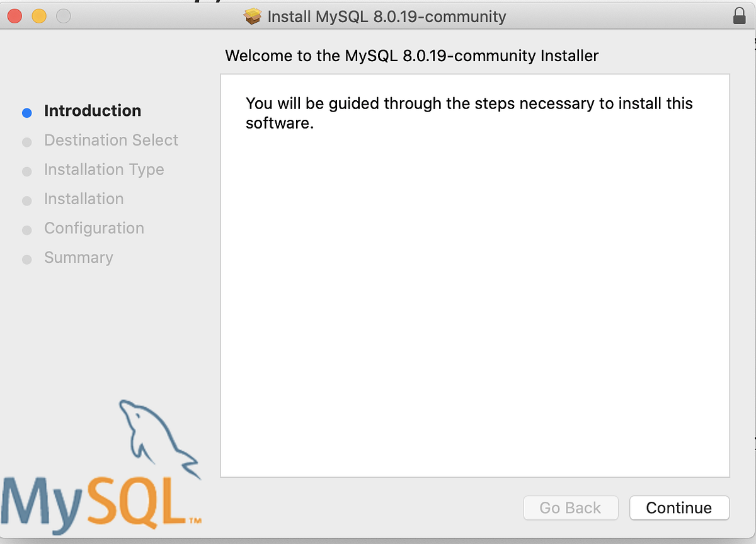Click the lock icon in the title bar

pyautogui.click(x=741, y=14)
